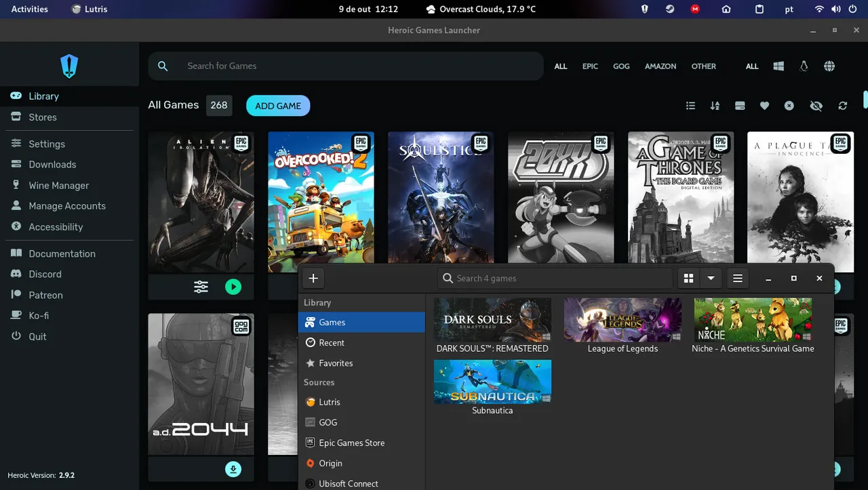The image size is (868, 490).
Task: Click the Steam tray icon
Action: pyautogui.click(x=669, y=9)
